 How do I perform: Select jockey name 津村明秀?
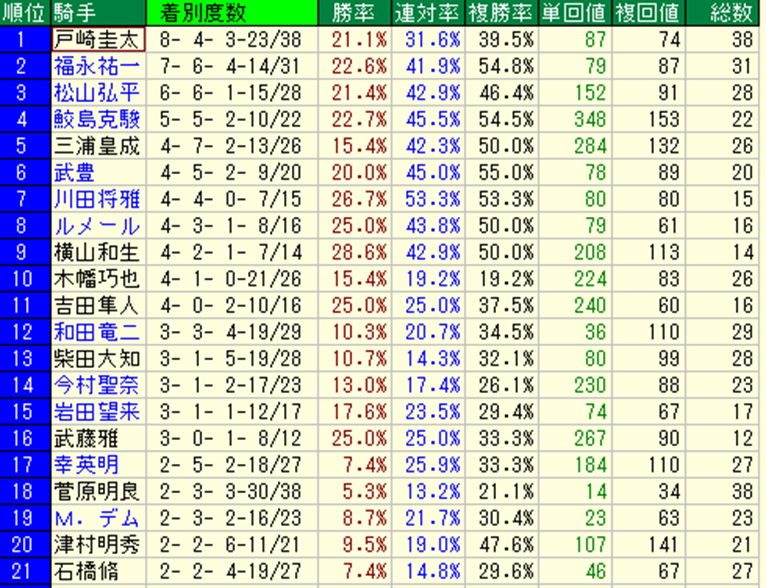(x=97, y=545)
